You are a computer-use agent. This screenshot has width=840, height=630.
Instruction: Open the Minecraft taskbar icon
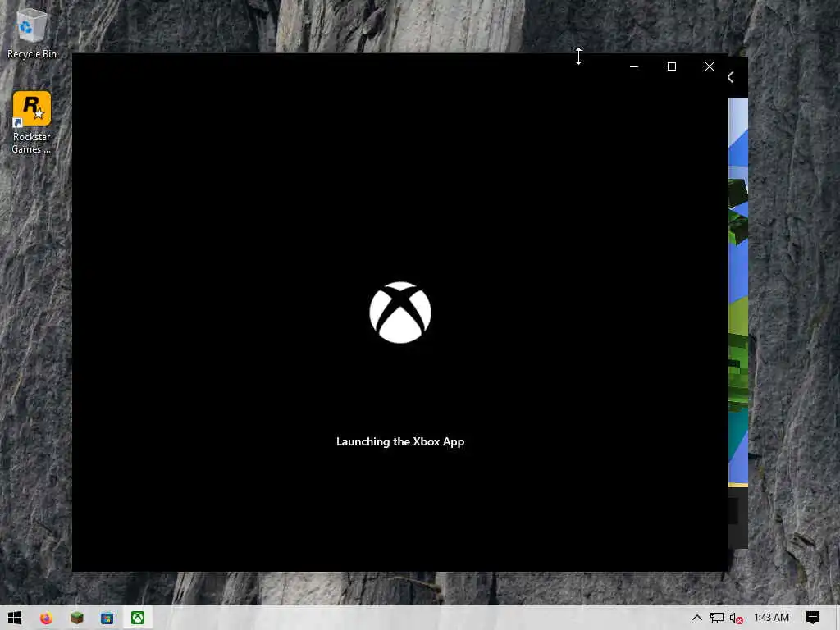[x=76, y=618]
